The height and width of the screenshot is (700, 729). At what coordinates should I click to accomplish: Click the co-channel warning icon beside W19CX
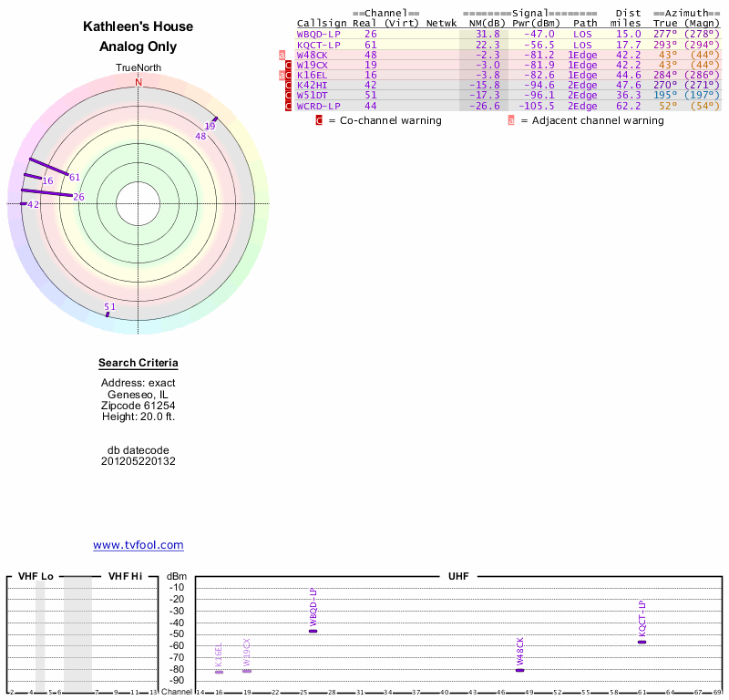click(289, 65)
